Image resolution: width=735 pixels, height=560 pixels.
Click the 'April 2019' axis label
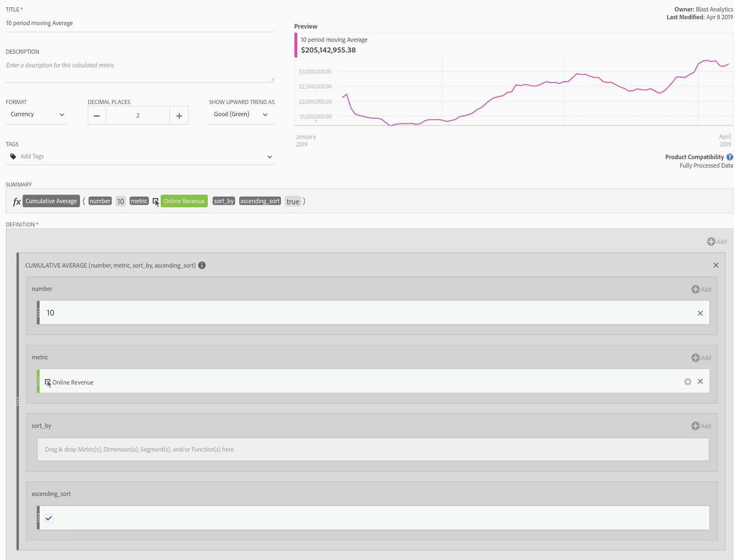[x=725, y=140]
